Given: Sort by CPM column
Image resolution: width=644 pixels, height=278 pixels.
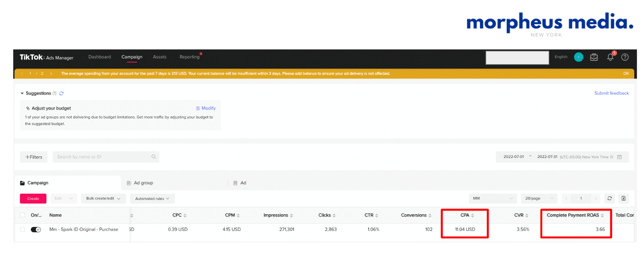Looking at the screenshot, I should [x=238, y=215].
